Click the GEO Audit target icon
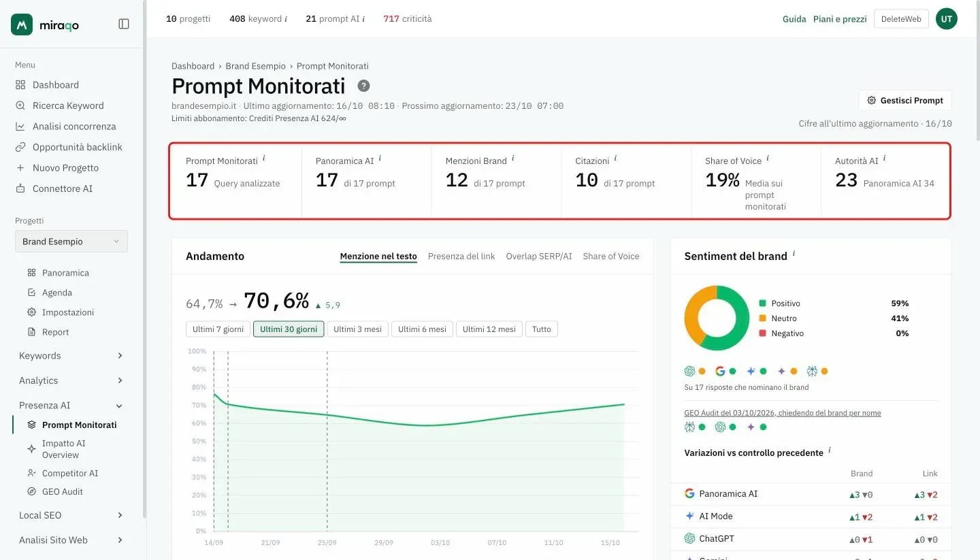Screen dimensions: 980x560 coord(31,491)
